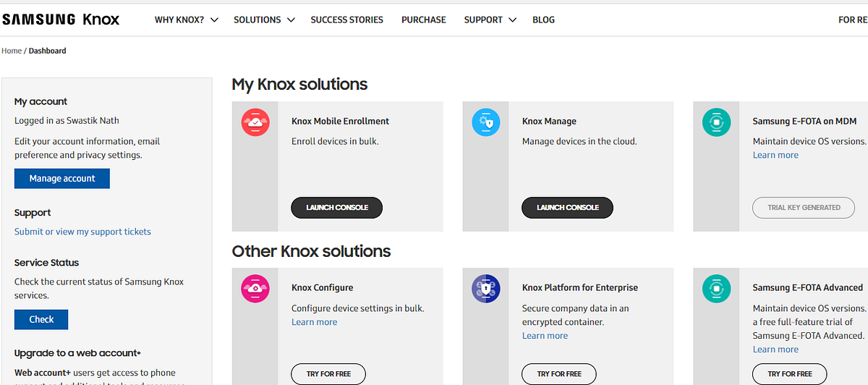This screenshot has width=868, height=385.
Task: Launch console for Knox Mobile Enrollment
Action: pos(337,208)
